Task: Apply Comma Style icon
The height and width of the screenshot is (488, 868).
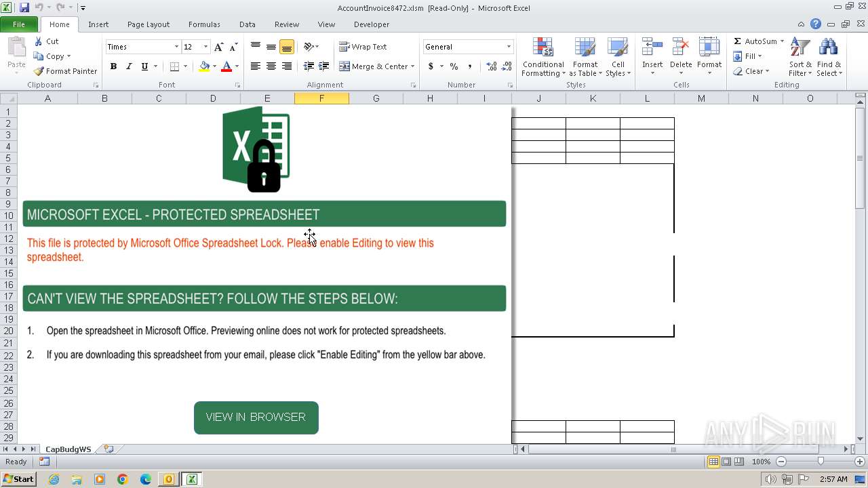Action: [469, 66]
